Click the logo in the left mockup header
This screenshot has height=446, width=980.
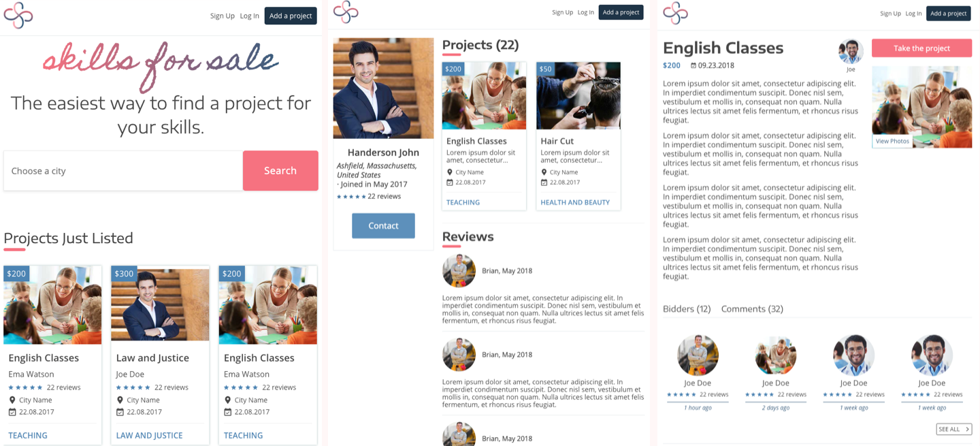[18, 15]
